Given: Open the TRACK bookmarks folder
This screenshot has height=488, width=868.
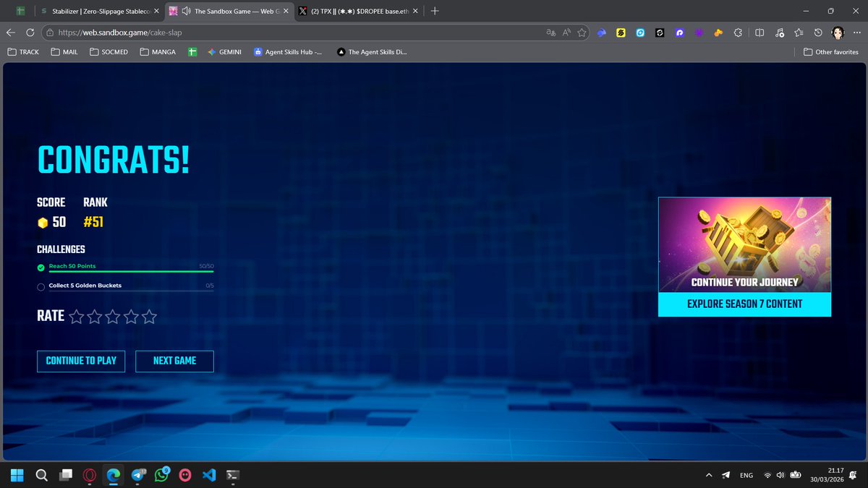Looking at the screenshot, I should (23, 52).
